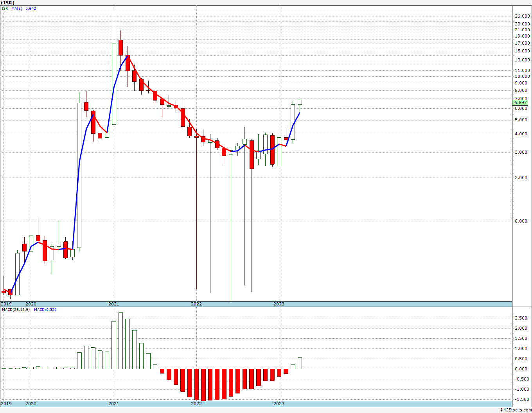Select the MACD:0.552 value readout
Screen dimensions: 532x413
(45, 310)
